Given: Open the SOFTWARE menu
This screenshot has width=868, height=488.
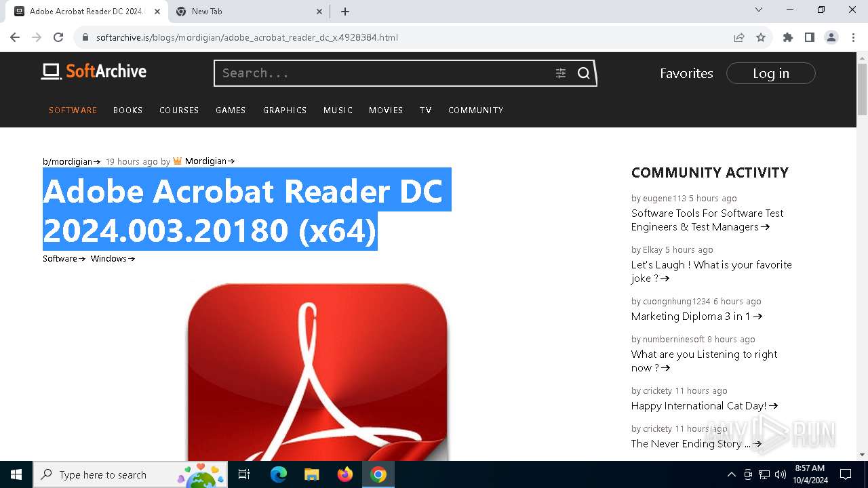Looking at the screenshot, I should [73, 110].
